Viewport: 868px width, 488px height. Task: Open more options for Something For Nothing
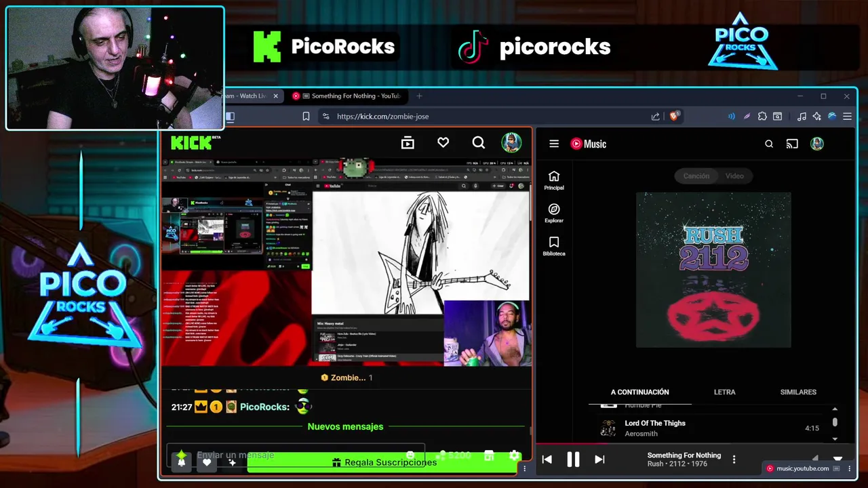(734, 460)
